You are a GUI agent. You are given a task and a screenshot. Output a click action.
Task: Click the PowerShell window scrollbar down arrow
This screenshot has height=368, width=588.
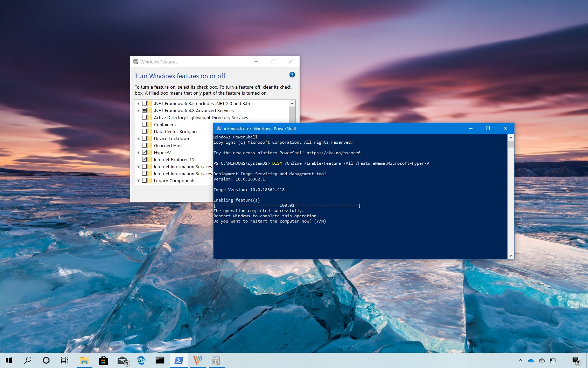pos(511,256)
